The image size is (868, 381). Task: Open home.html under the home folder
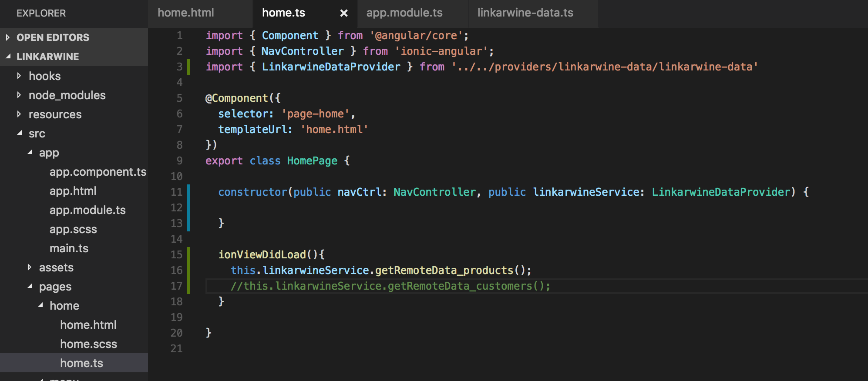[88, 325]
